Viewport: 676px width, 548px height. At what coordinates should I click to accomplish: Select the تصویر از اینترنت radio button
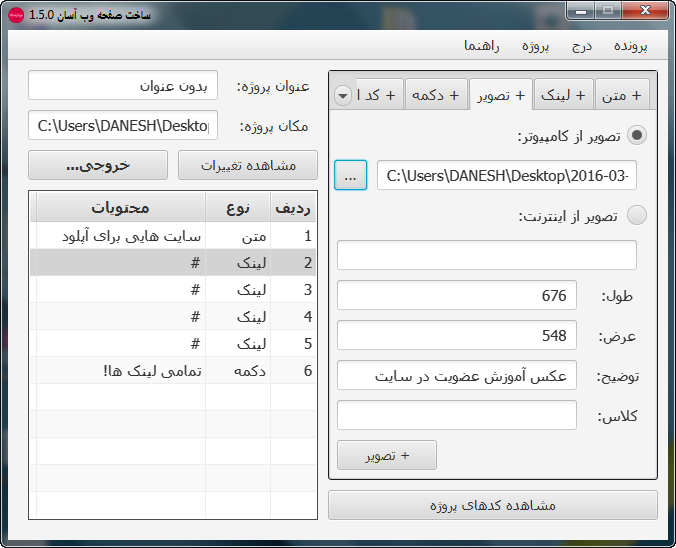pos(637,215)
